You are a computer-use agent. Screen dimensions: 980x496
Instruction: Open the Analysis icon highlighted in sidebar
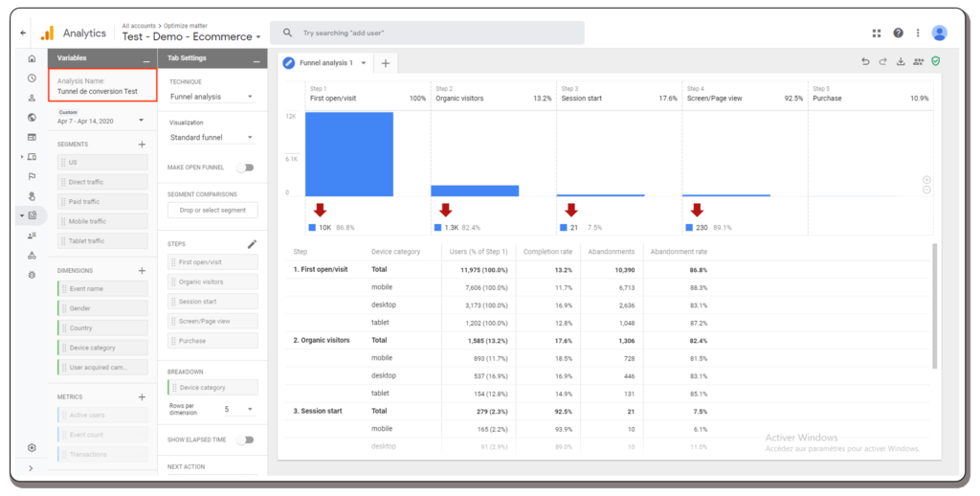[x=33, y=215]
